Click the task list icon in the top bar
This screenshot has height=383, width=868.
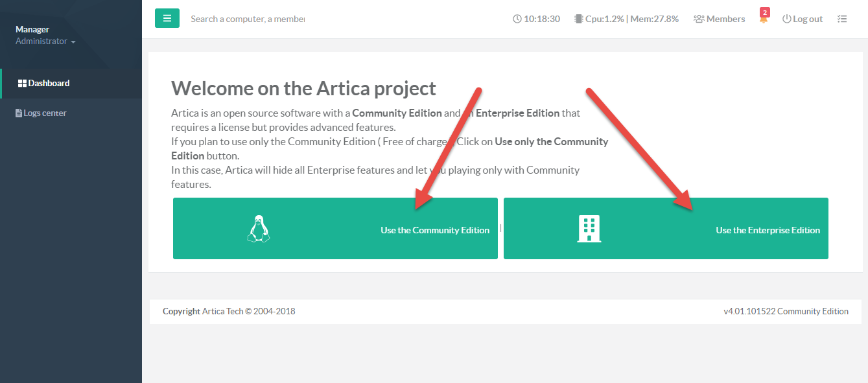(842, 19)
